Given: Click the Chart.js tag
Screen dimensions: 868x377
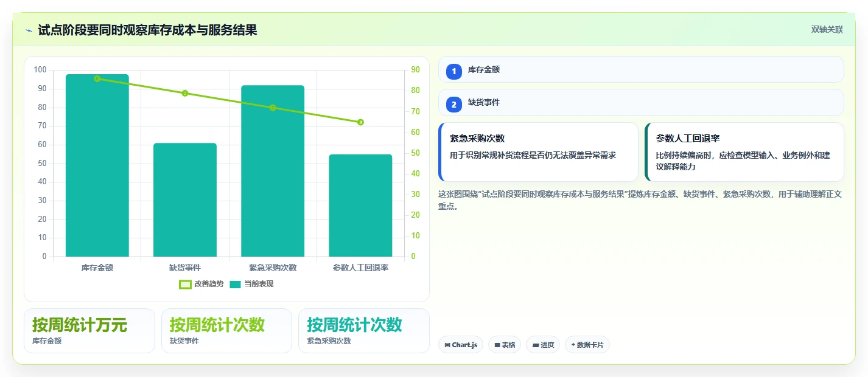Looking at the screenshot, I should tap(461, 345).
